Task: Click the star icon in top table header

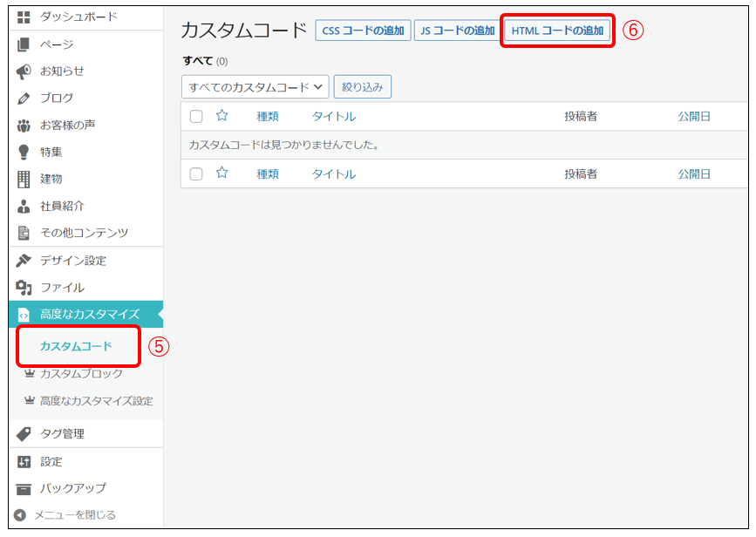Action: 221,116
